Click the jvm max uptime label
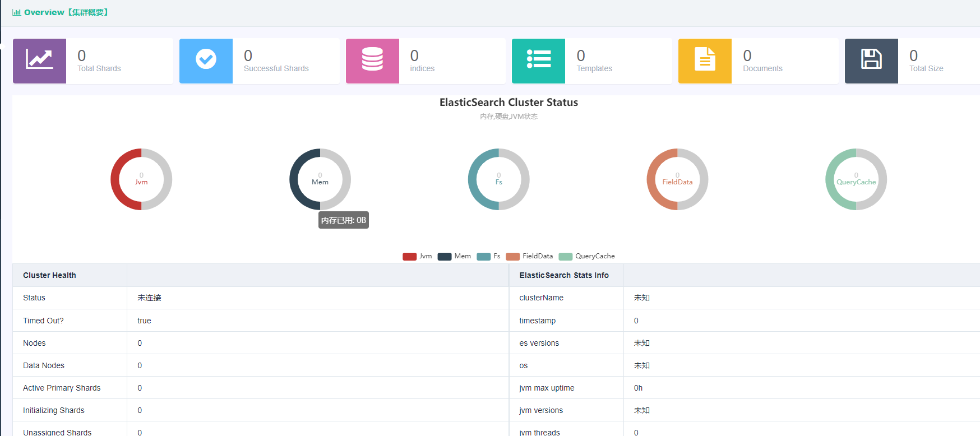The height and width of the screenshot is (436, 980). pos(547,388)
